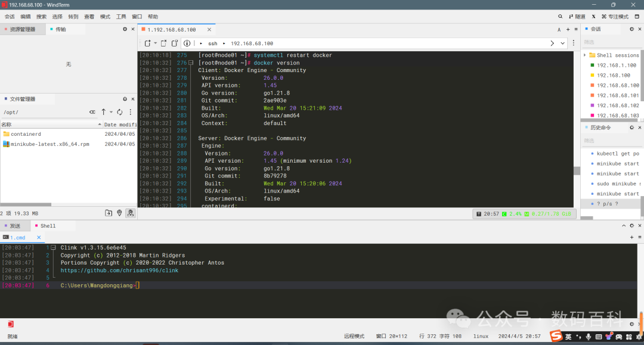The width and height of the screenshot is (644, 345).
Task: Go up to the parent directory in file manager
Action: coord(104,112)
